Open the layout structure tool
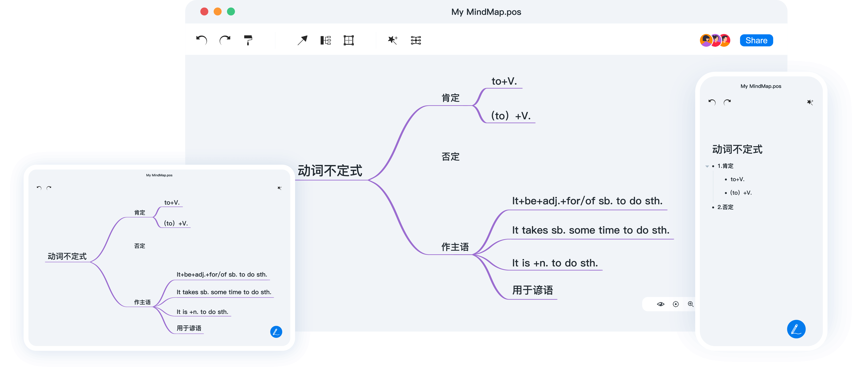Image resolution: width=868 pixels, height=377 pixels. [326, 40]
